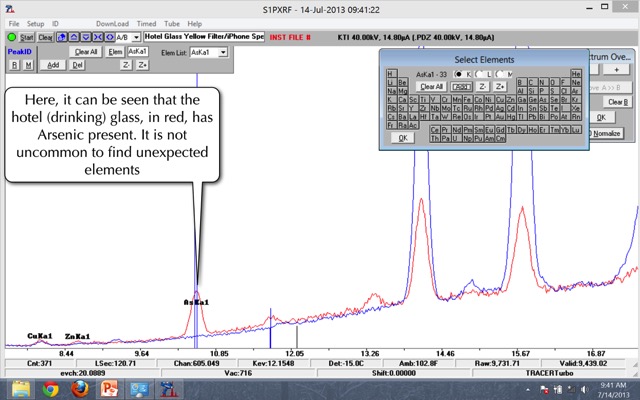Click Clear All in Select Elements dialog
The height and width of the screenshot is (400, 640).
[x=430, y=87]
